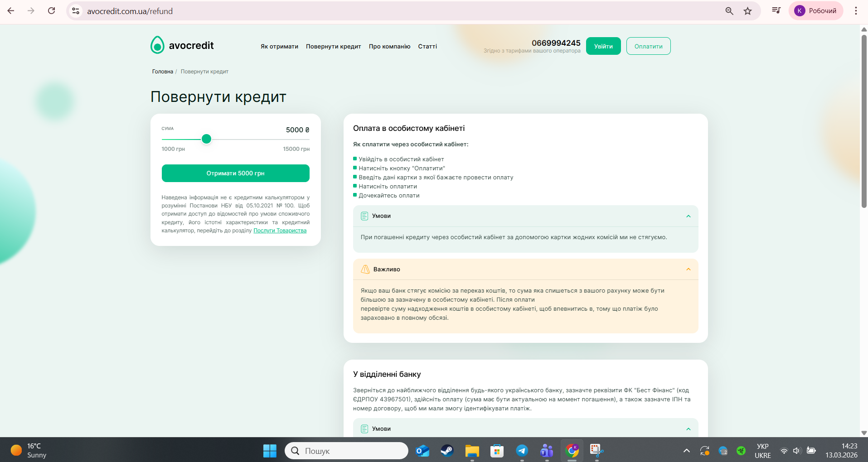Click the battery tray icon
This screenshot has height=462, width=868.
click(x=811, y=451)
